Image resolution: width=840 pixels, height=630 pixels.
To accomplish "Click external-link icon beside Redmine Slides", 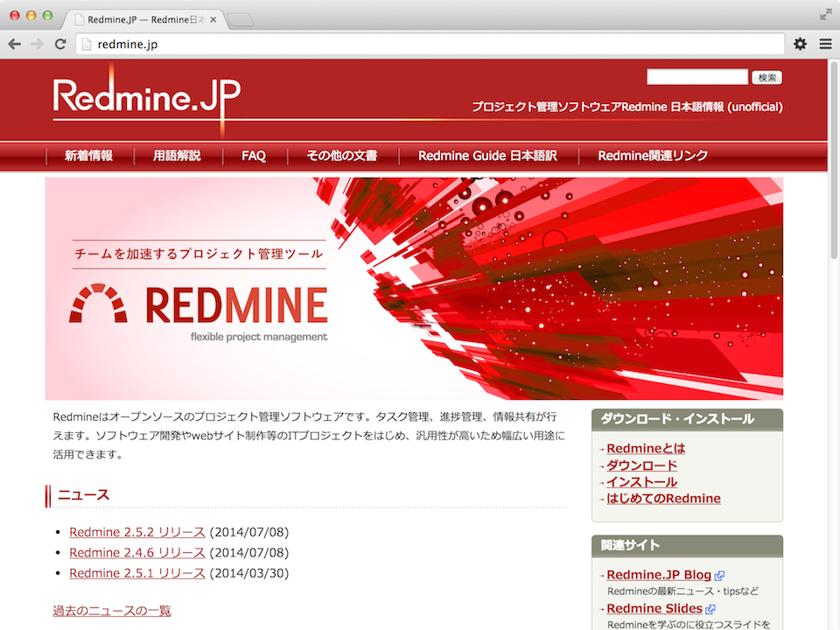I will 710,609.
